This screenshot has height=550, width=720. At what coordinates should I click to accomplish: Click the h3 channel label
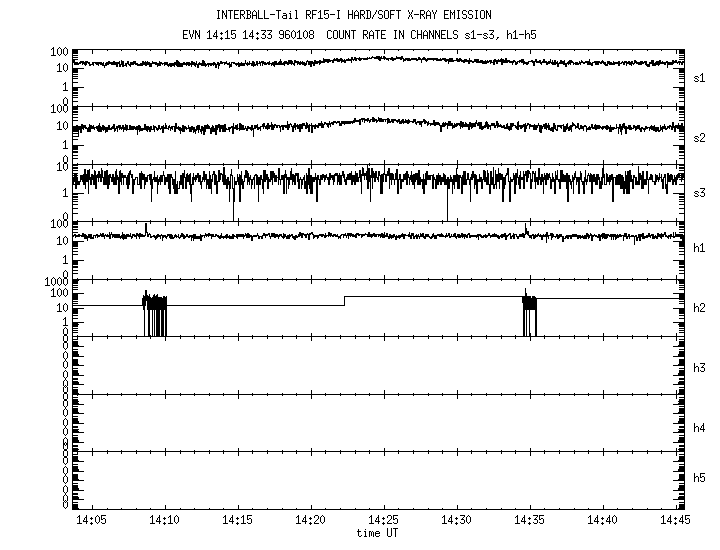[x=700, y=368]
